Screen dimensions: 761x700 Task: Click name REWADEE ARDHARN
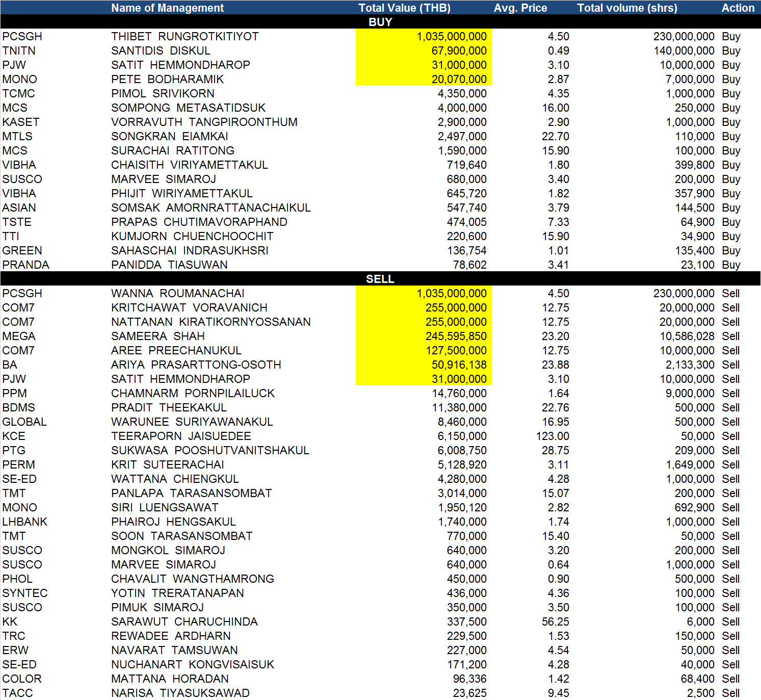coord(171,636)
